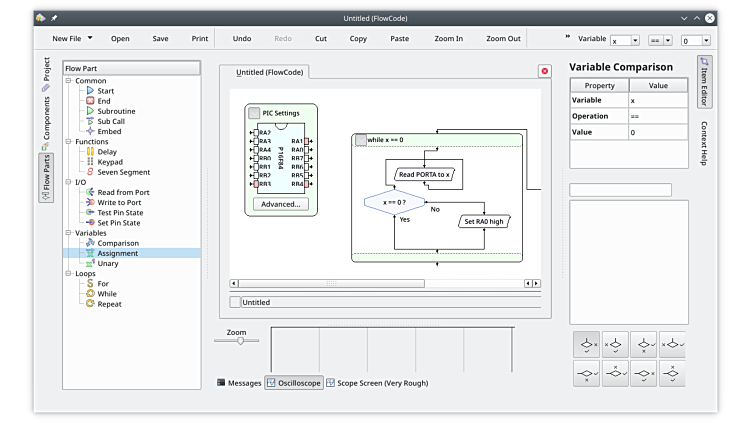Toggle the Oscilloscope panel button
752x423 pixels.
pos(294,383)
